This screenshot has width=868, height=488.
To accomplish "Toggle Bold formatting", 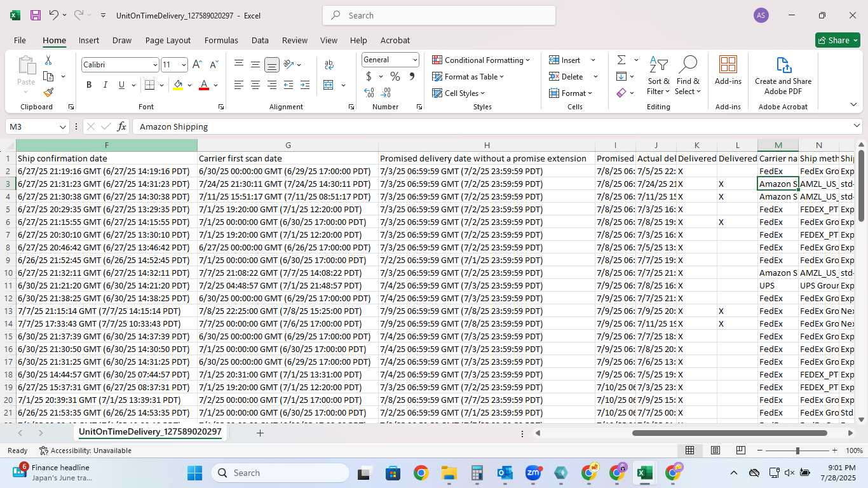I will coord(89,85).
